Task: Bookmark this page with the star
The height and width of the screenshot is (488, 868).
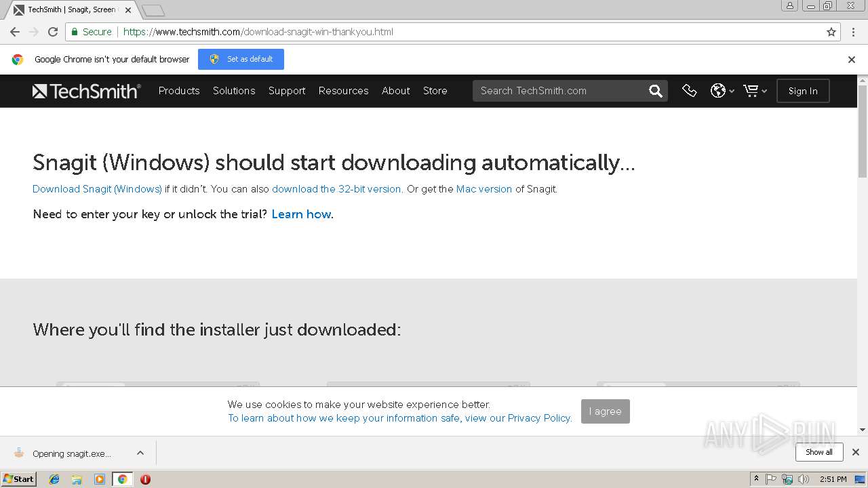Action: click(831, 32)
